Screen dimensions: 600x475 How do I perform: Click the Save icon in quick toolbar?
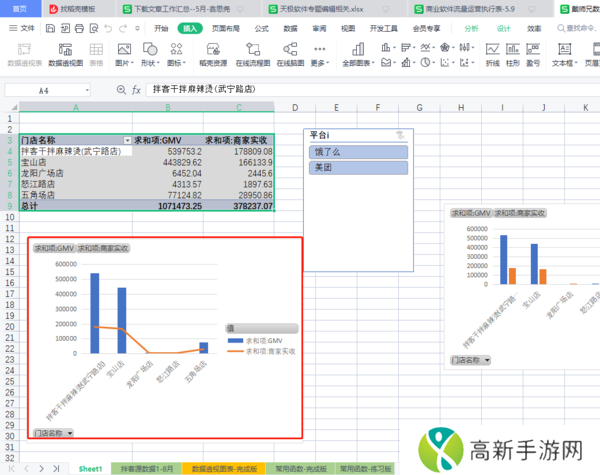[x=50, y=28]
